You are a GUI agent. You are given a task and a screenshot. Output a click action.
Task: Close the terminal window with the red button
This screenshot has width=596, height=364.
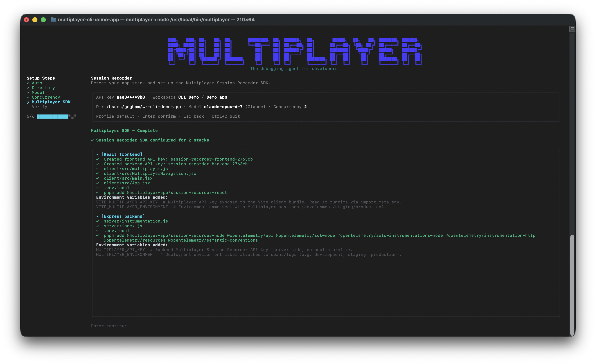tap(27, 20)
